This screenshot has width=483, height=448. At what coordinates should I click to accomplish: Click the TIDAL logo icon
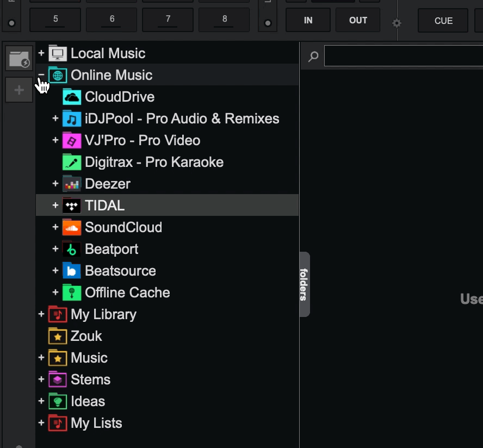point(72,206)
